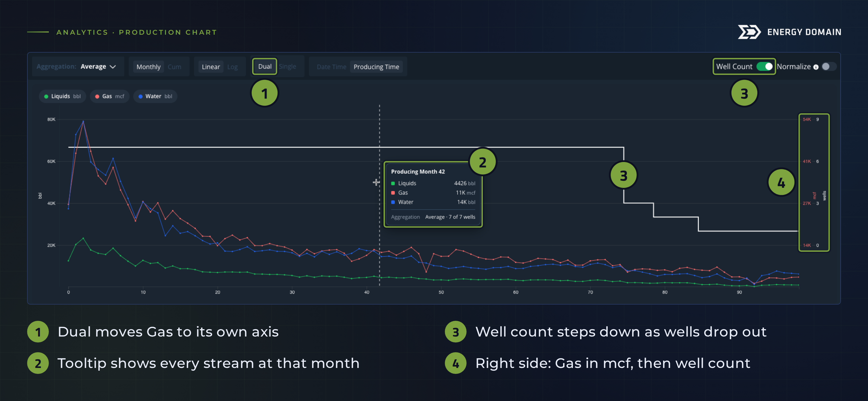Image resolution: width=868 pixels, height=401 pixels.
Task: Click the blue Water legend dot
Action: tap(141, 97)
